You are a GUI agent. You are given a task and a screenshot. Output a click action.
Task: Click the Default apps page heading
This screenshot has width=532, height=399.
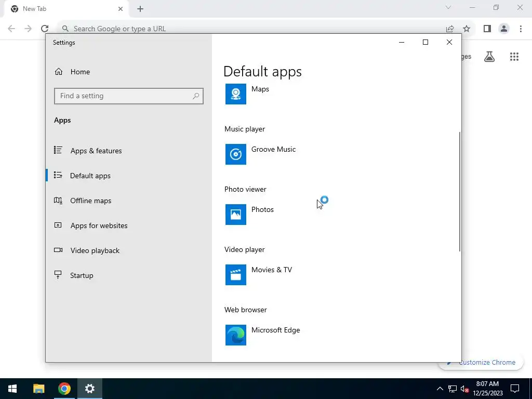coord(262,72)
